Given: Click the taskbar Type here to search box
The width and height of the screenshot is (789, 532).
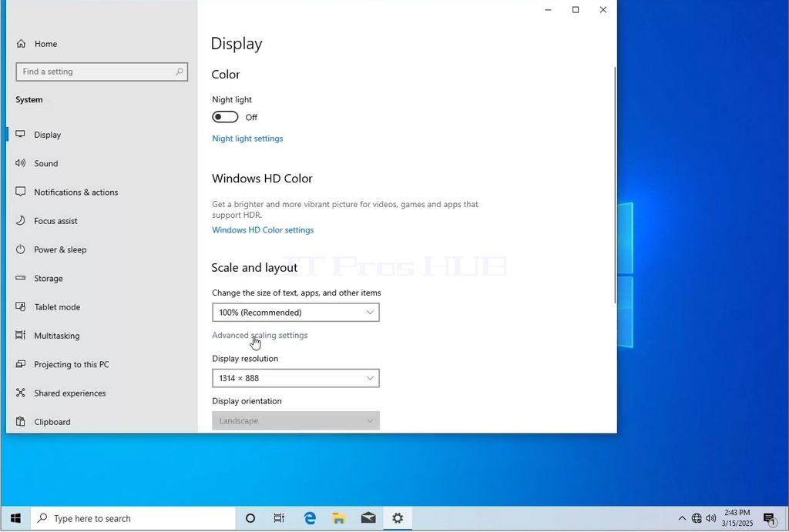Looking at the screenshot, I should [133, 518].
